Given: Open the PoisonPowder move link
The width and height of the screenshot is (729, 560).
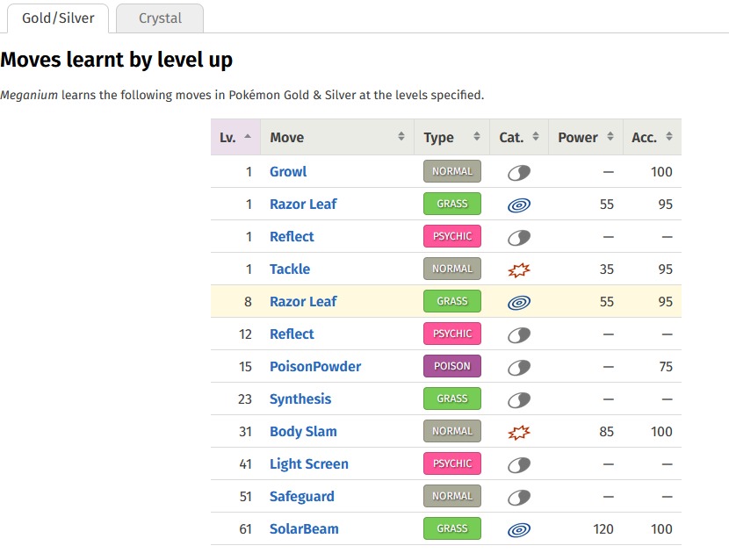Looking at the screenshot, I should 315,367.
